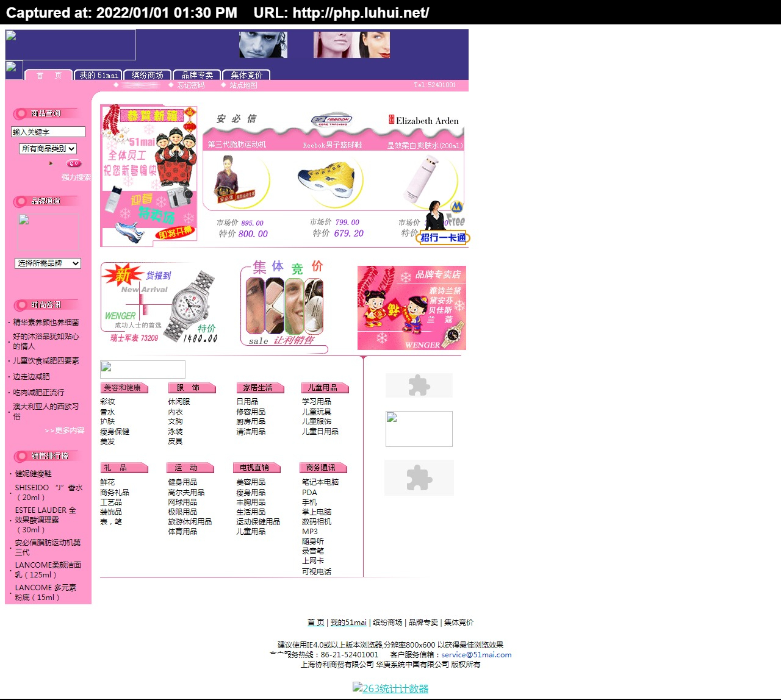Click the Elizabeth Arden logo
This screenshot has height=700, width=781.
(x=424, y=120)
